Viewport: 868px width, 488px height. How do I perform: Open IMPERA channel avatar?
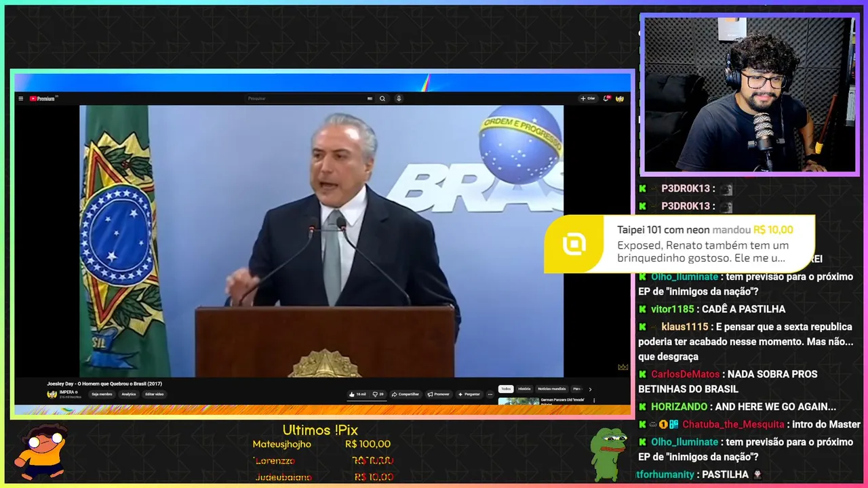click(x=52, y=394)
